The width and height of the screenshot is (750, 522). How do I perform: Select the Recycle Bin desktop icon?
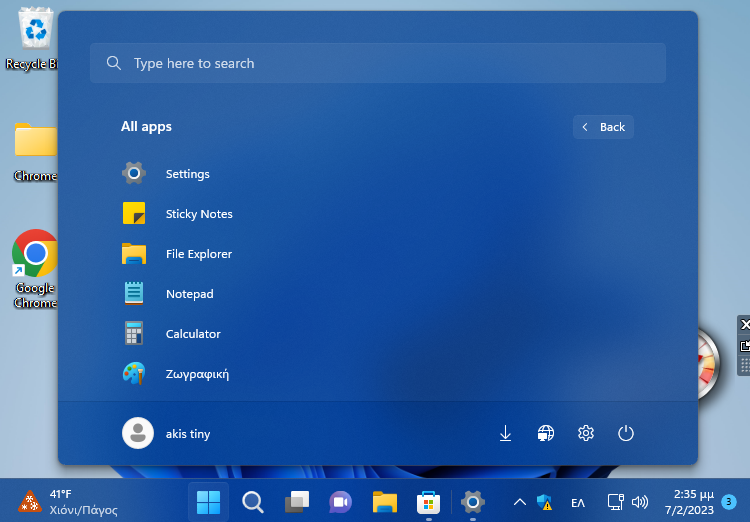[x=33, y=39]
